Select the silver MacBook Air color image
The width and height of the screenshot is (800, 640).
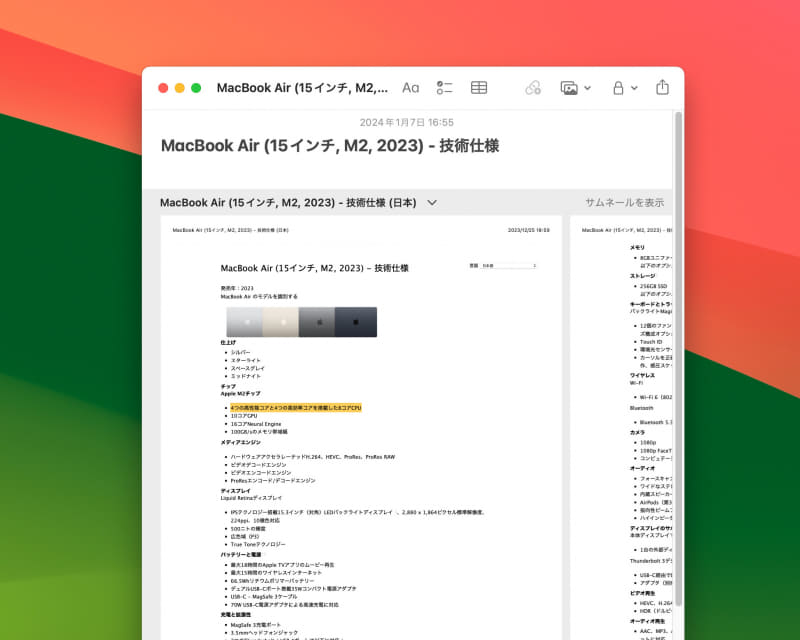click(245, 322)
